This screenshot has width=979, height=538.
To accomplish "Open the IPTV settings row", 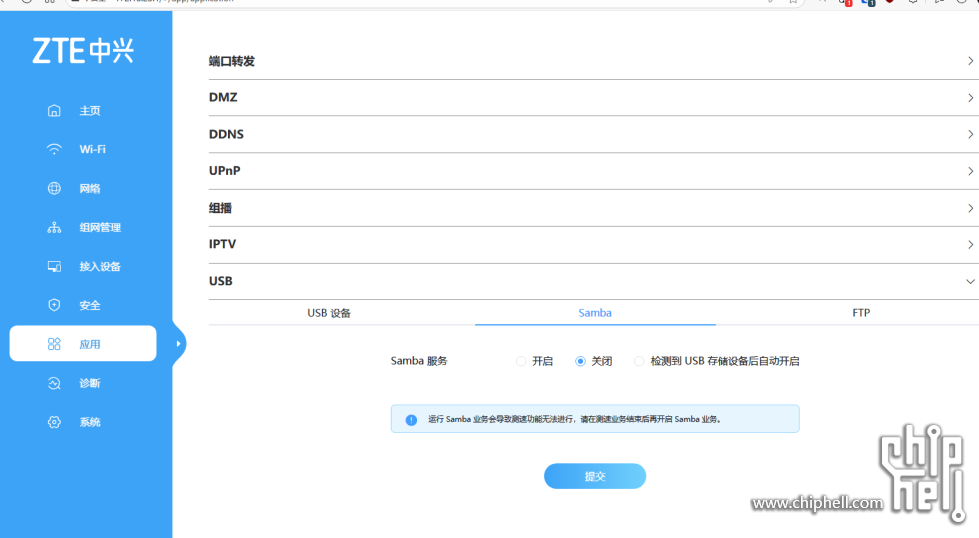I will pos(590,244).
